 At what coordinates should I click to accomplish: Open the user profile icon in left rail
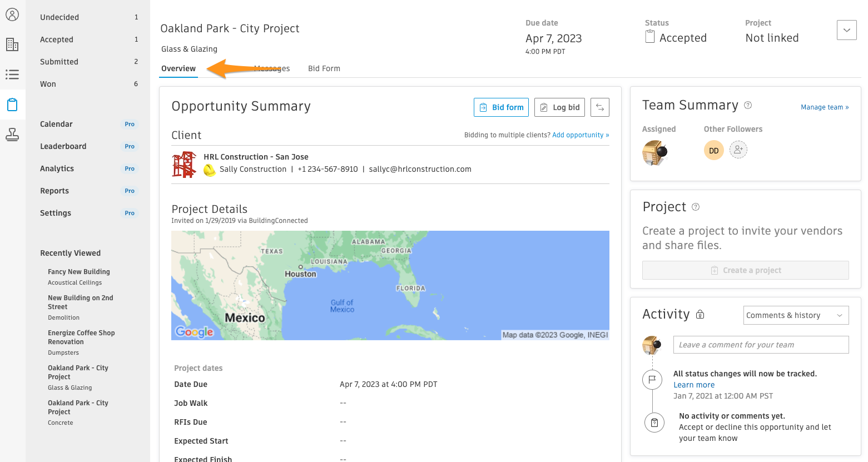tap(12, 14)
